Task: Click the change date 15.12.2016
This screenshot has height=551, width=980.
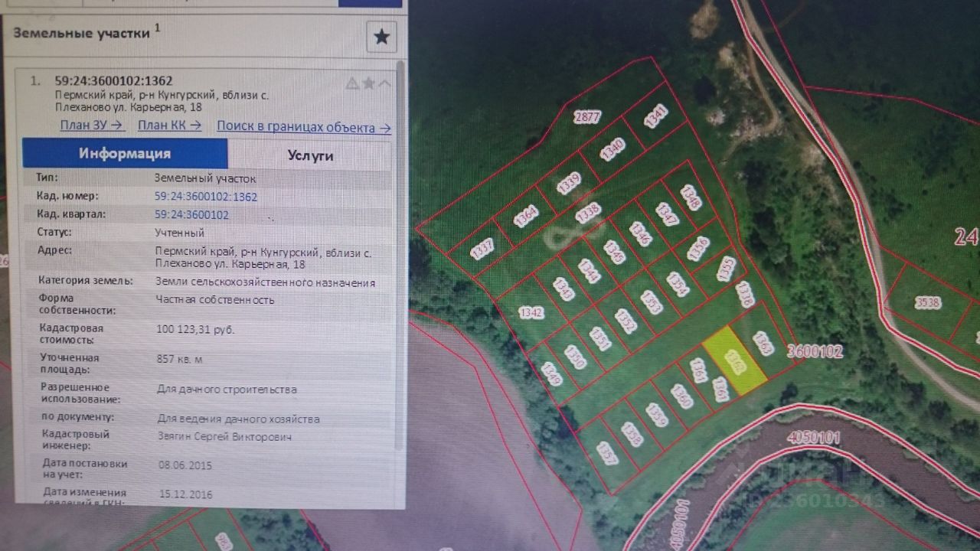Action: [185, 494]
